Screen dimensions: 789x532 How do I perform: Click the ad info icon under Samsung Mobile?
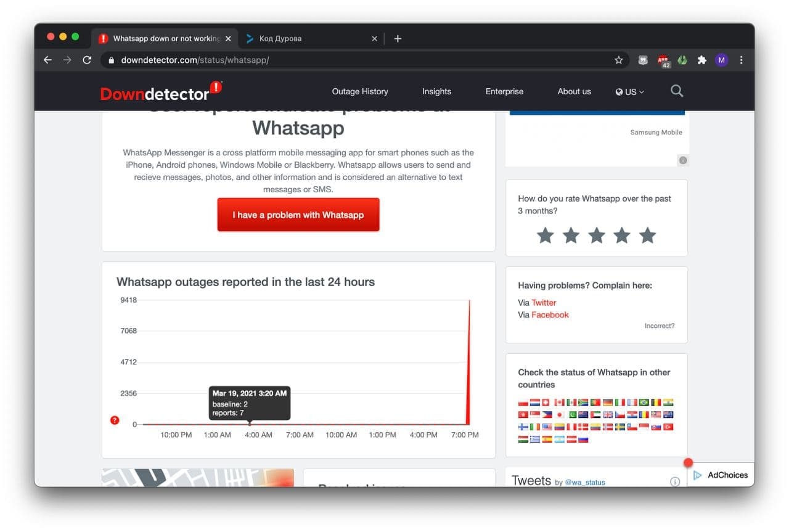[683, 160]
